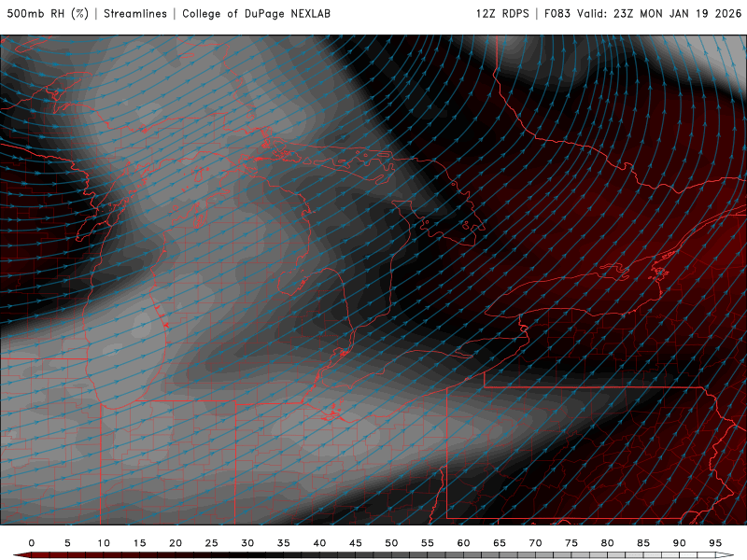The image size is (747, 560).
Task: Click the '50' value on the colorbar scale
Action: click(x=391, y=543)
